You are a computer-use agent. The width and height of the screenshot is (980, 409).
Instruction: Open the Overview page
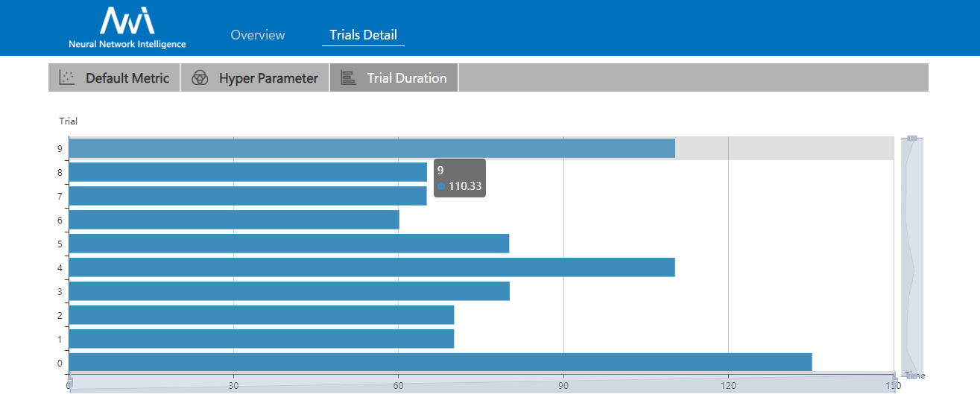[257, 35]
